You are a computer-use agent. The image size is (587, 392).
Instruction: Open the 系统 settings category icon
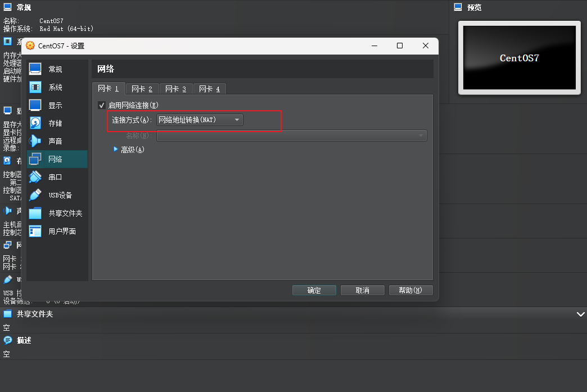pyautogui.click(x=35, y=87)
